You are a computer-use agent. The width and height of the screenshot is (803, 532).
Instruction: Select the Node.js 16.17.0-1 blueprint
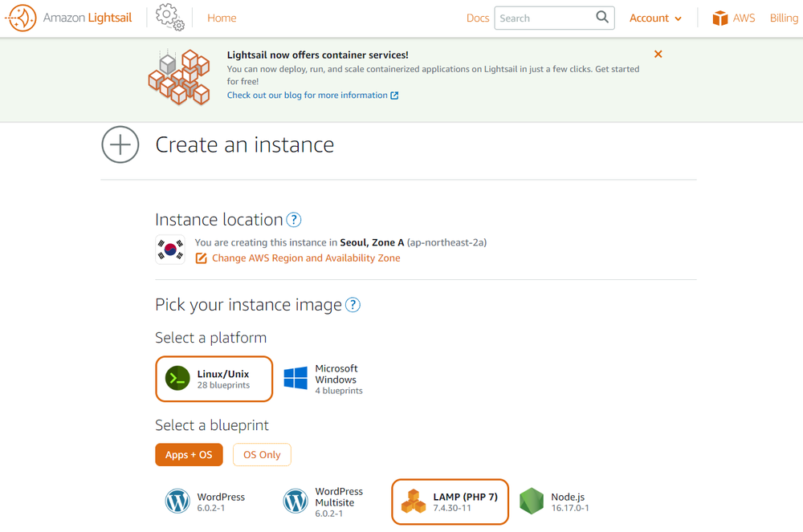(x=553, y=501)
